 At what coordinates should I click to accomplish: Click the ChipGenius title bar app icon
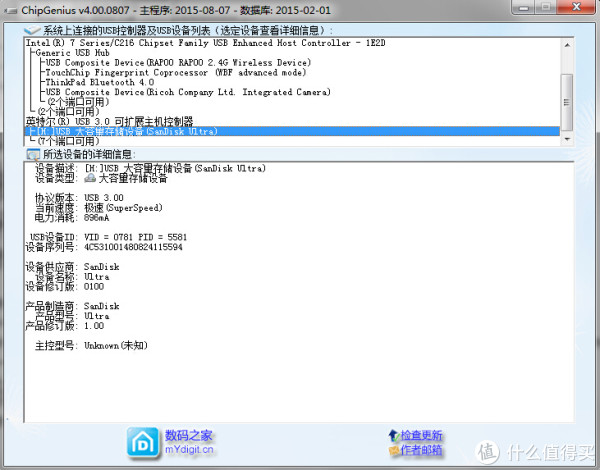[10, 10]
